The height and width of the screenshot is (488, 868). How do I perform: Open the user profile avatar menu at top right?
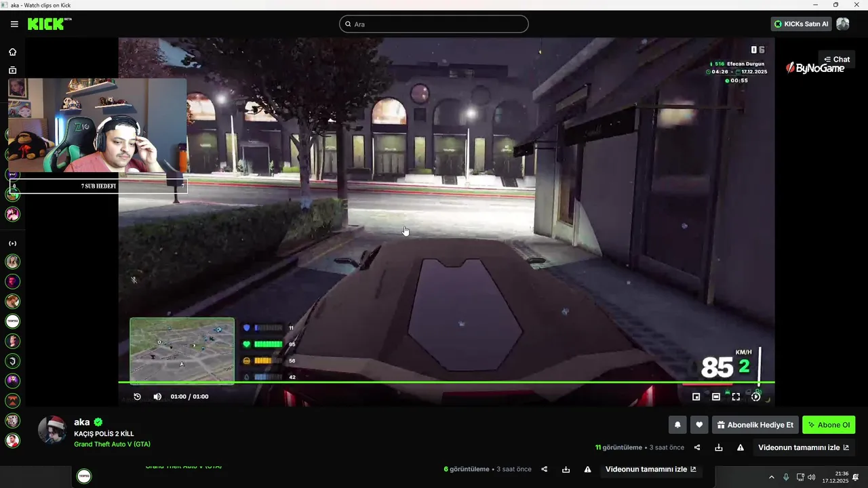[843, 24]
